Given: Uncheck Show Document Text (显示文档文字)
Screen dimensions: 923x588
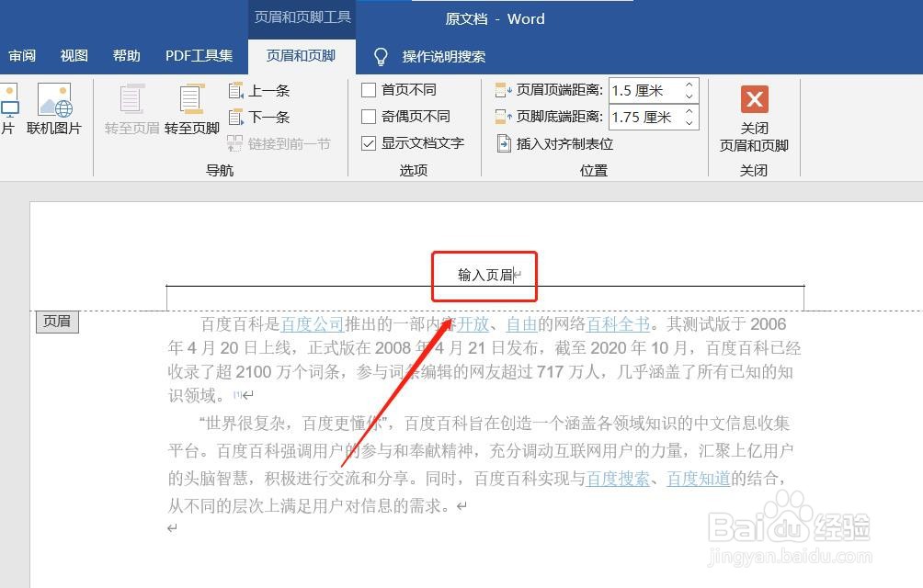Looking at the screenshot, I should [369, 143].
